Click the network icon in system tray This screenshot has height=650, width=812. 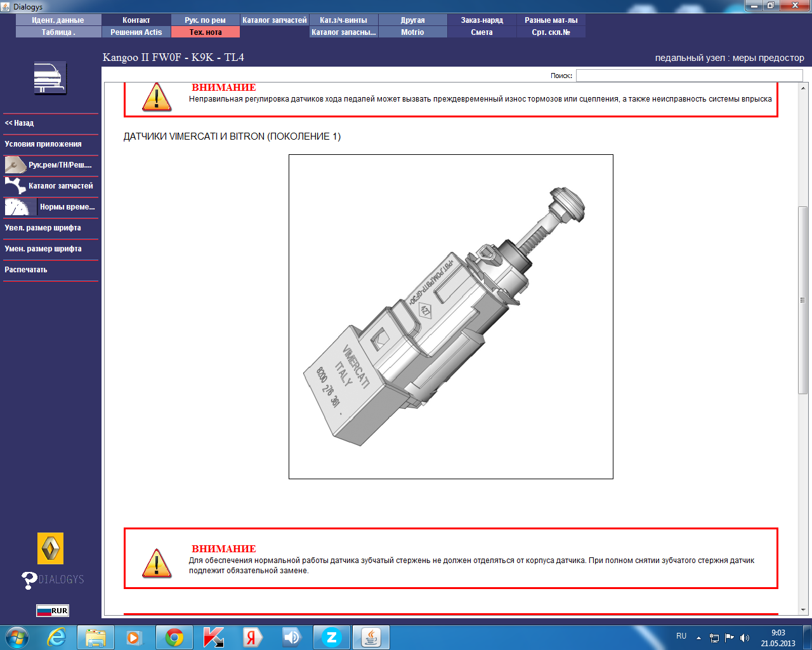coord(714,638)
